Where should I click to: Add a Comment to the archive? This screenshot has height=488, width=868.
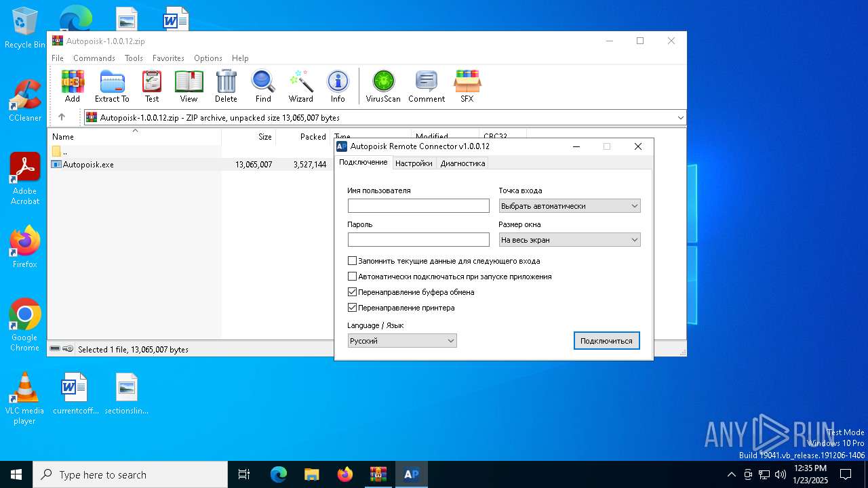click(427, 86)
